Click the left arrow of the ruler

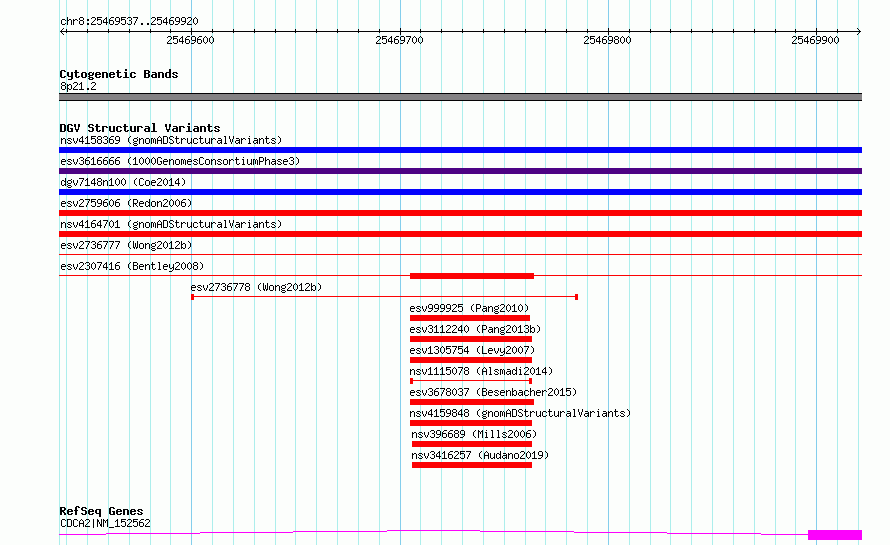(x=62, y=32)
